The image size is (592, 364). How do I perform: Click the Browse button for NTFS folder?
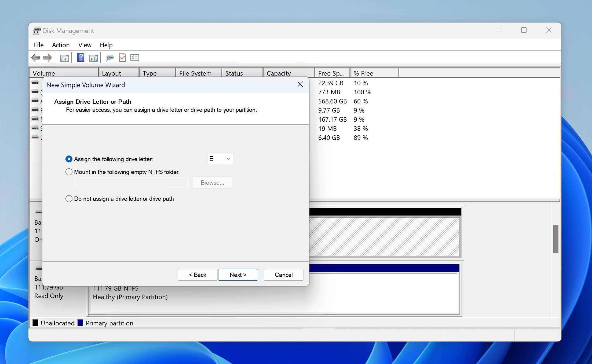(212, 183)
